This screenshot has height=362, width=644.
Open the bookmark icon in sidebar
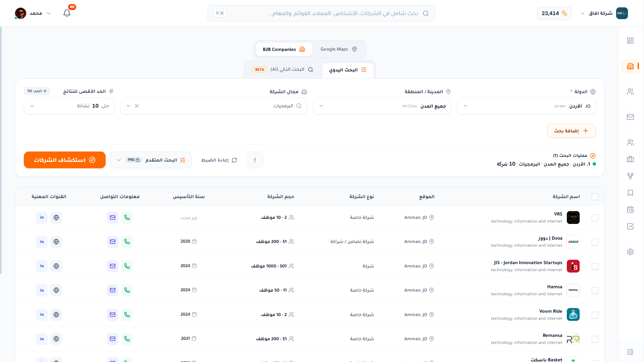(630, 193)
